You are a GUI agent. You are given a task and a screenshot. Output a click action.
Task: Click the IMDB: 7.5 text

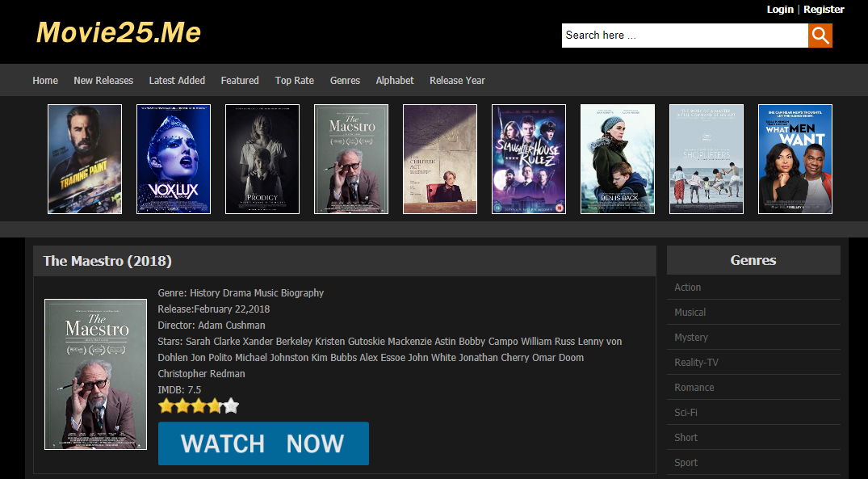[x=179, y=390]
